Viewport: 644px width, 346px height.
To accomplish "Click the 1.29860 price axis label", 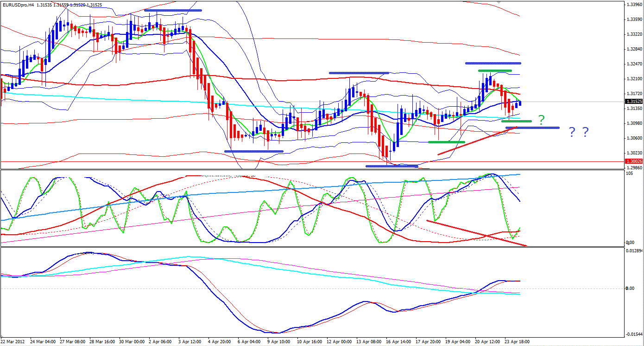I will pos(633,168).
